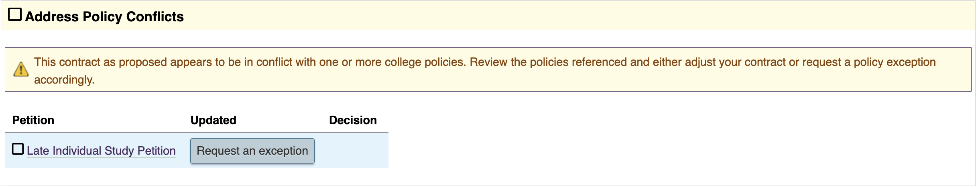
Task: Tick the Address Policy Conflicts checkbox
Action: click(15, 15)
